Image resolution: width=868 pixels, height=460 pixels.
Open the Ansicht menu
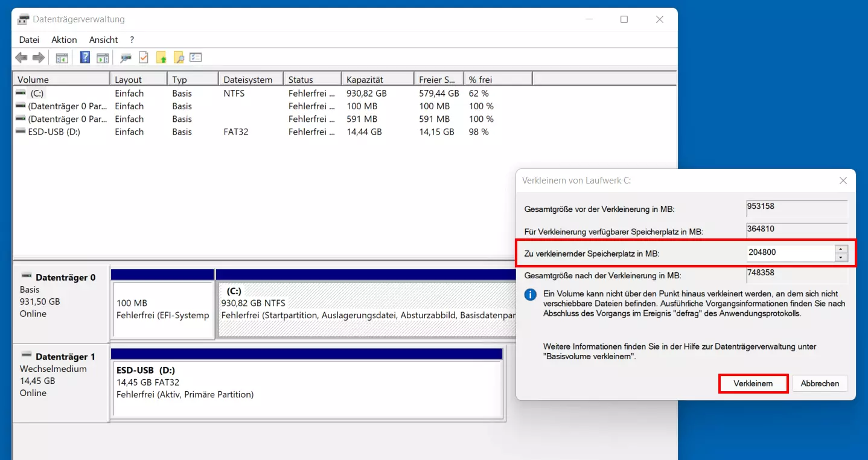[x=104, y=40]
